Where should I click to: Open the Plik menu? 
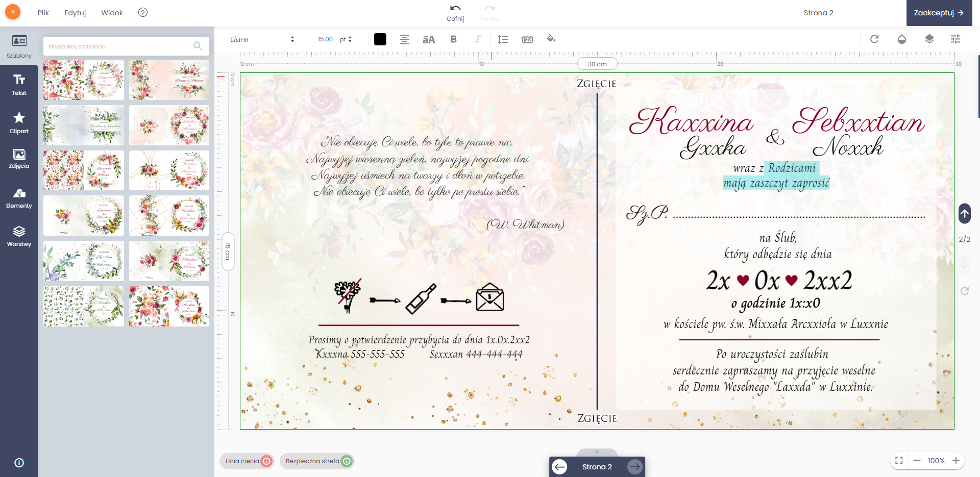[x=43, y=13]
